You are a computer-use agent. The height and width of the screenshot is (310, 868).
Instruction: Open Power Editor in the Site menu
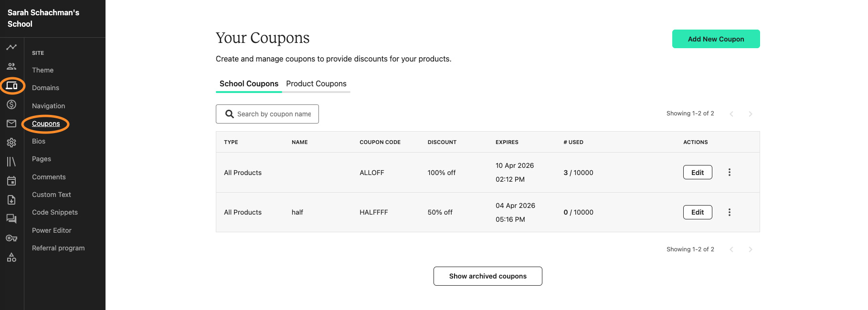point(52,230)
